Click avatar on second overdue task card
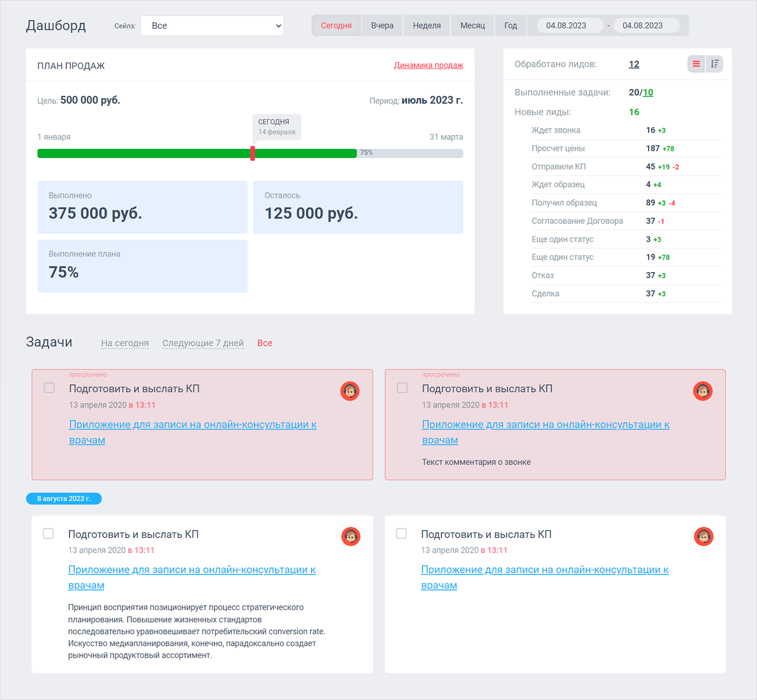 [x=702, y=391]
